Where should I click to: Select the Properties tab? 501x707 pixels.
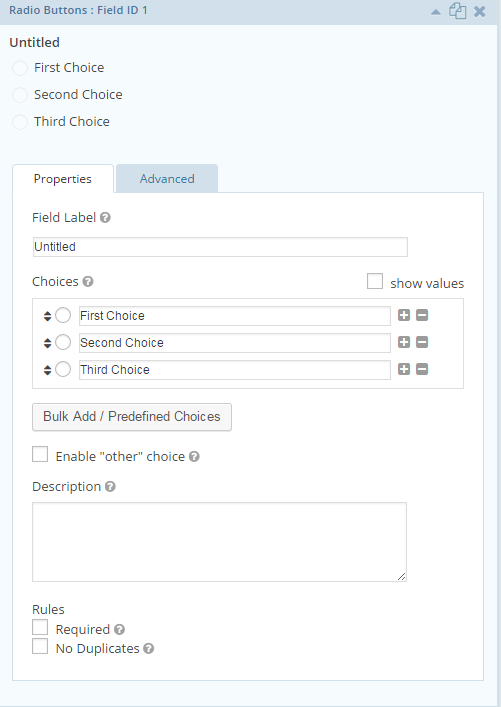point(63,179)
